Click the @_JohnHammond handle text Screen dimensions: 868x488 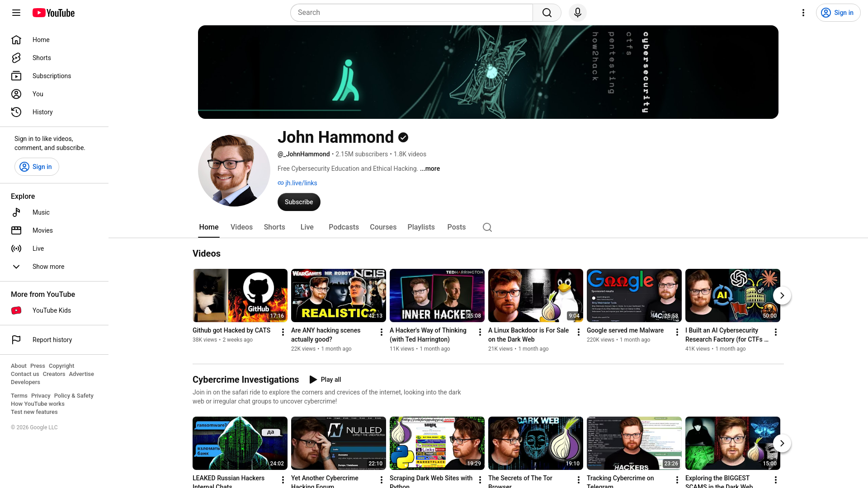click(304, 154)
